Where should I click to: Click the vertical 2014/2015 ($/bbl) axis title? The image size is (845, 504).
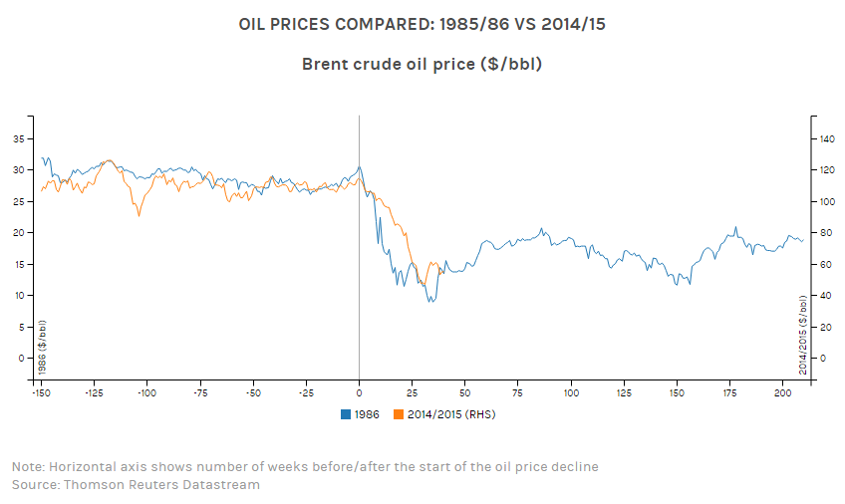(x=803, y=334)
